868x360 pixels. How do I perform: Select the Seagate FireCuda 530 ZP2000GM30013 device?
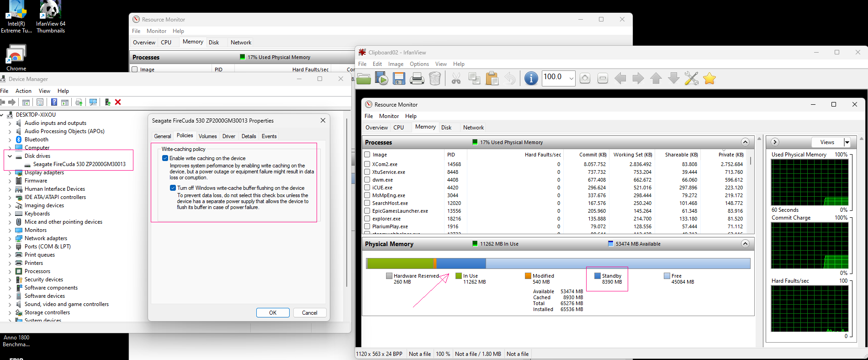79,164
